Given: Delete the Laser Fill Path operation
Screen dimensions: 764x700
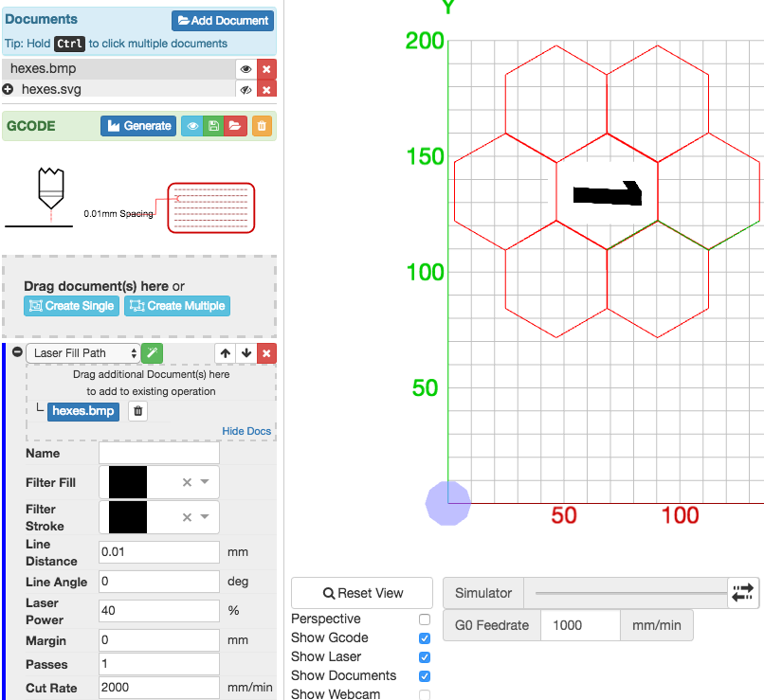Looking at the screenshot, I should click(x=266, y=353).
